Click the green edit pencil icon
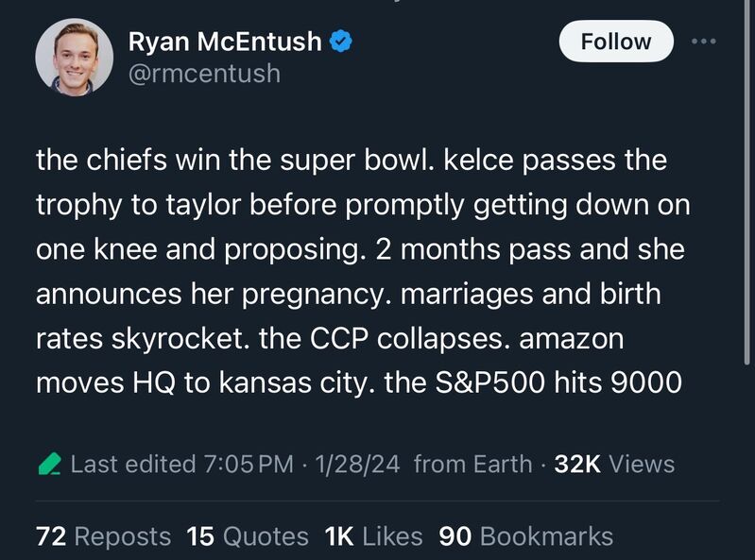This screenshot has height=560, width=755. [49, 464]
